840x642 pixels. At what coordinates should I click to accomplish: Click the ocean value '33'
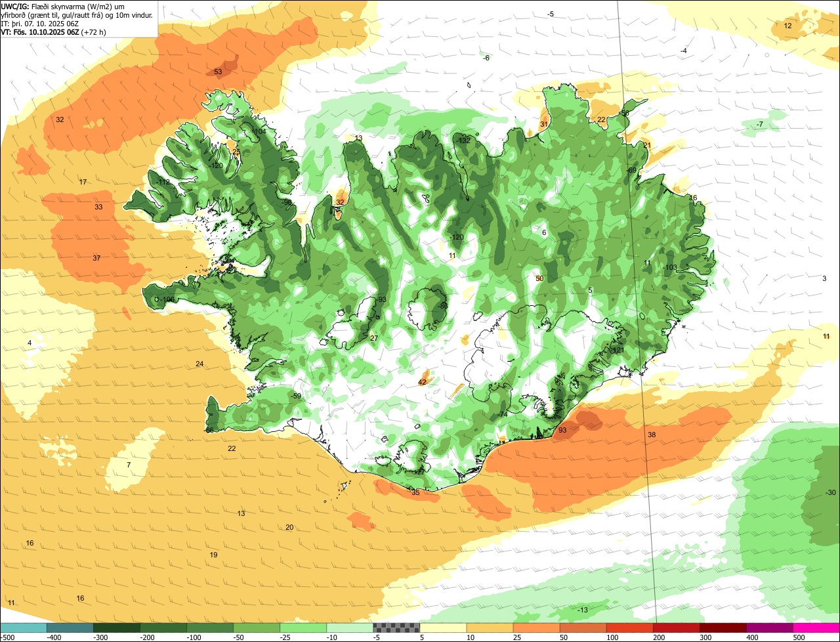pyautogui.click(x=98, y=207)
